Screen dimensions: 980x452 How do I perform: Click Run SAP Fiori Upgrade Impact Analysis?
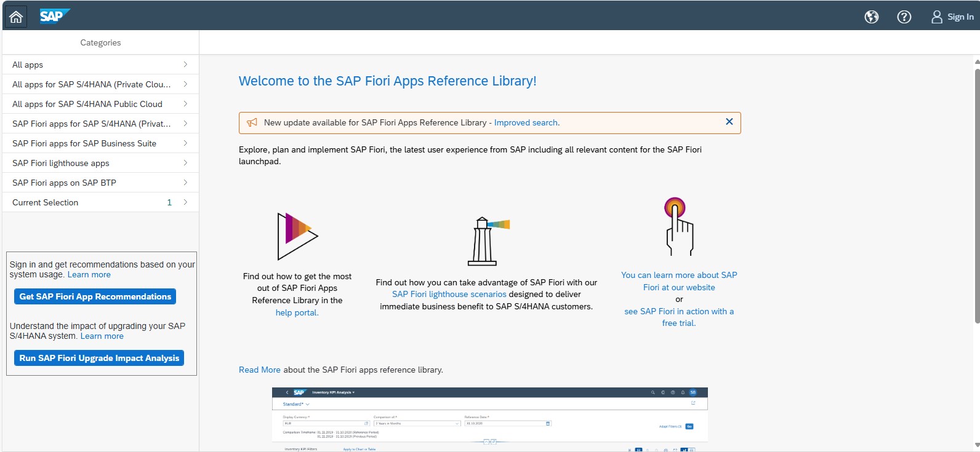coord(99,358)
